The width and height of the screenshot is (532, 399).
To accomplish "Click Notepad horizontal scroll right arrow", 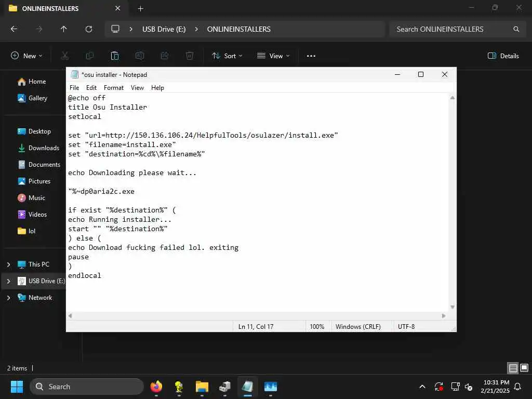I will point(444,316).
